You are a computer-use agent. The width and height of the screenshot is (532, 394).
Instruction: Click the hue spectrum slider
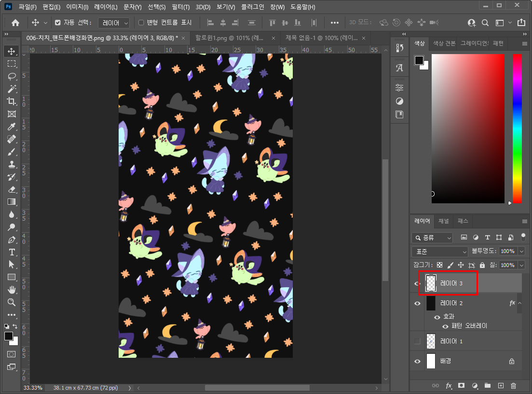[x=517, y=128]
